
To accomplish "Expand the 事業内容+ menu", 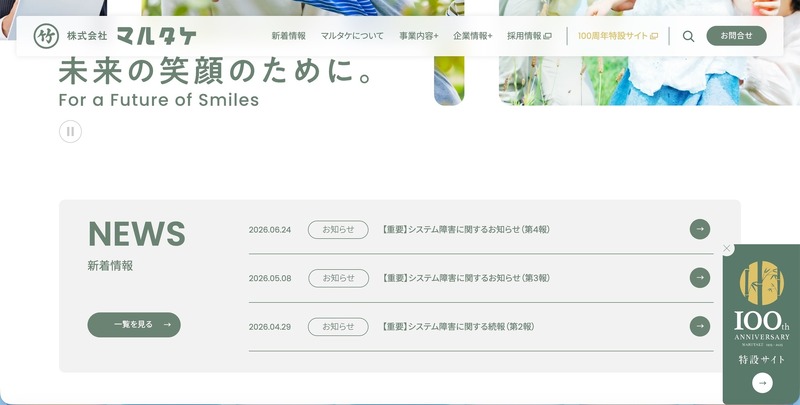I will tap(419, 36).
